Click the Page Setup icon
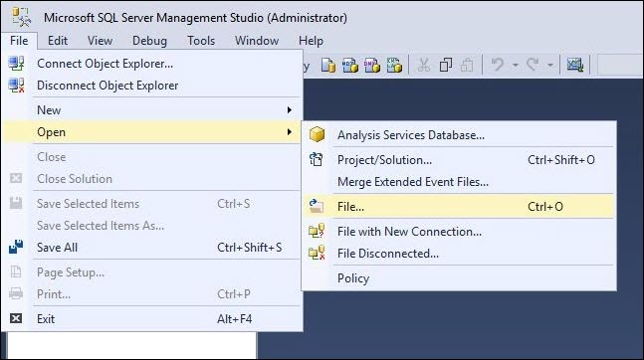The image size is (644, 360). [16, 271]
